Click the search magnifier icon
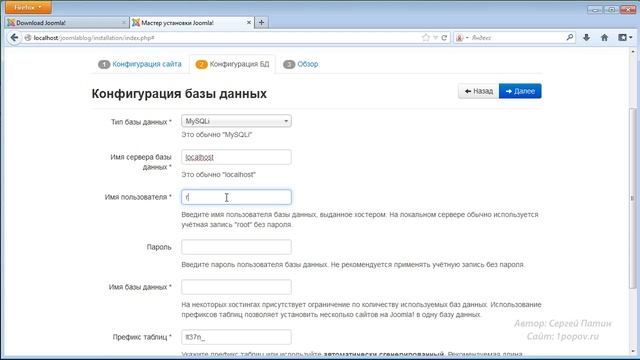The image size is (640, 360). pos(569,38)
